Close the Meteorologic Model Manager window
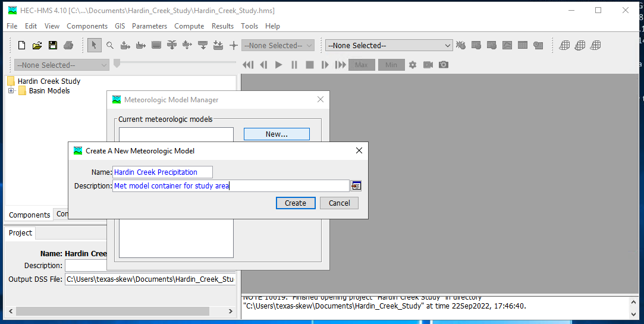This screenshot has height=324, width=644. tap(321, 99)
